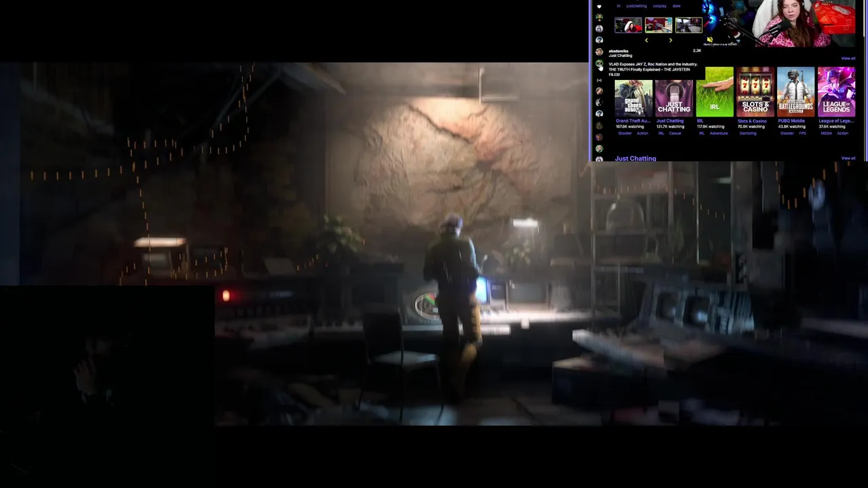The width and height of the screenshot is (868, 488).
Task: Click '167.6K watching' under Grand Theft Auto
Action: coord(630,127)
